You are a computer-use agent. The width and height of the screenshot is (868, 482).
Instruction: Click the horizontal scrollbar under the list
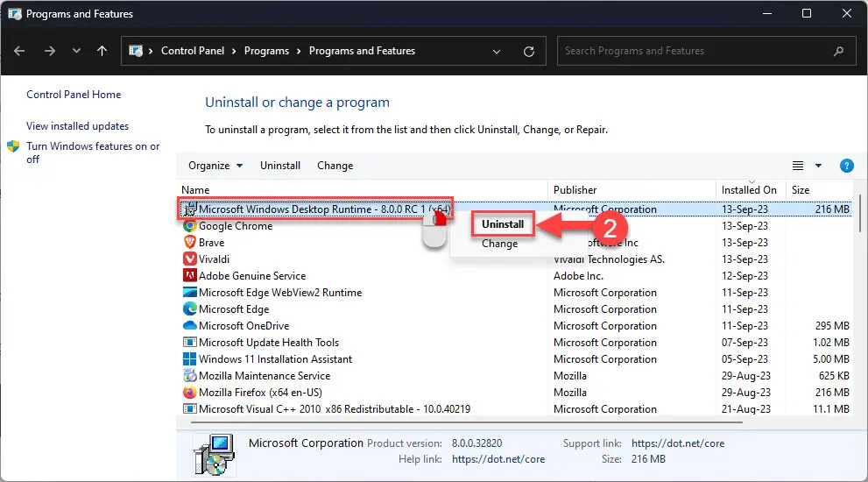(x=466, y=422)
